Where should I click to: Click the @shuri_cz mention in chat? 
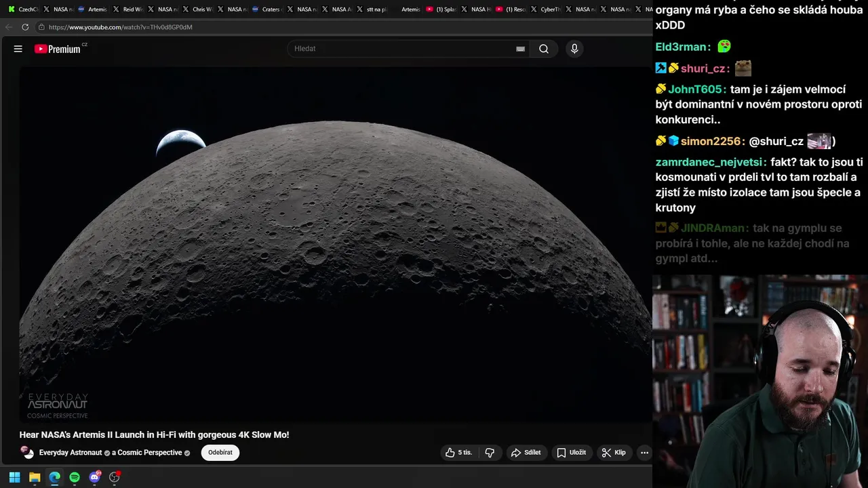(776, 142)
